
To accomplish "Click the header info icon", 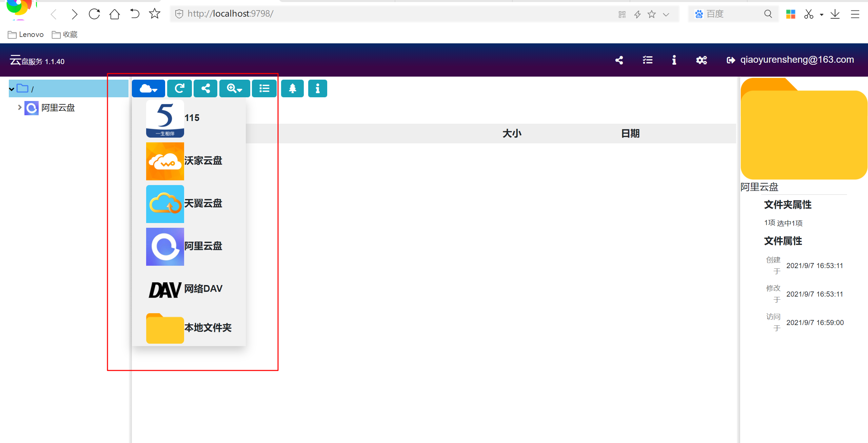I will pyautogui.click(x=674, y=60).
